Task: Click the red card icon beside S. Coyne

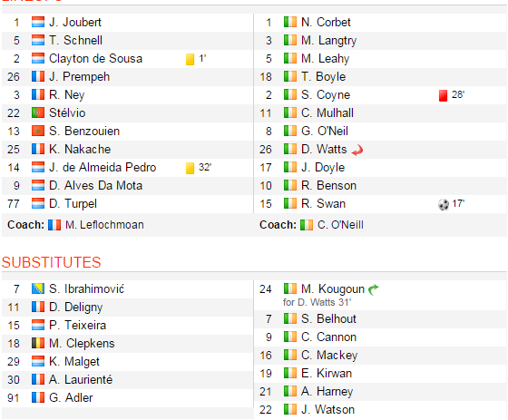Action: coord(443,95)
